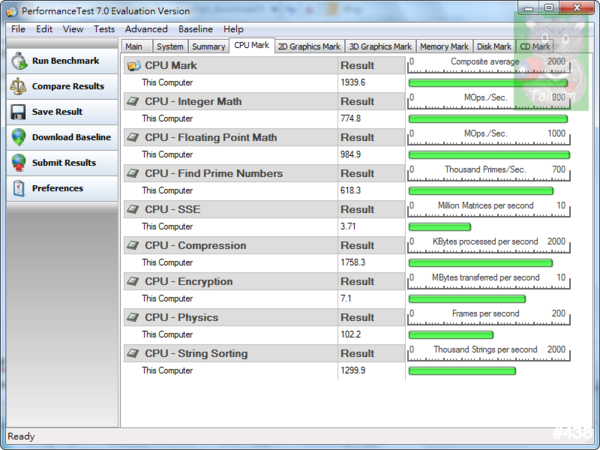Click the CPU - String Sorting test header
The width and height of the screenshot is (600, 450).
point(196,353)
